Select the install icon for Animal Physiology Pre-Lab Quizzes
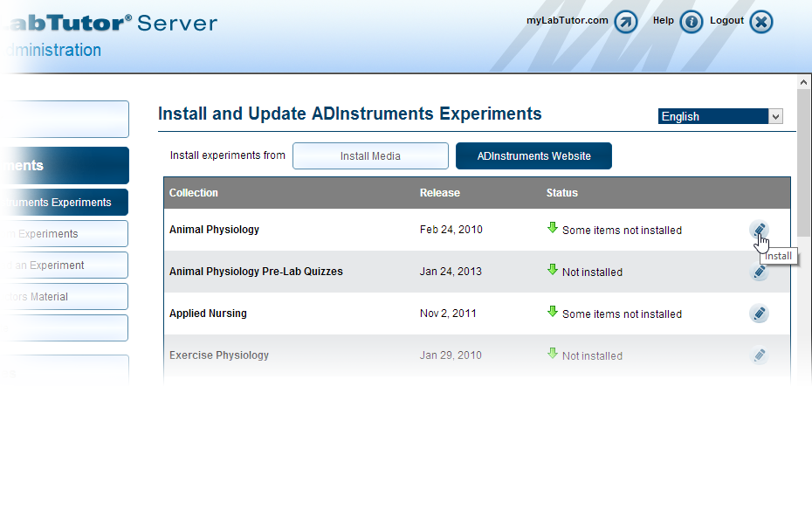 759,272
